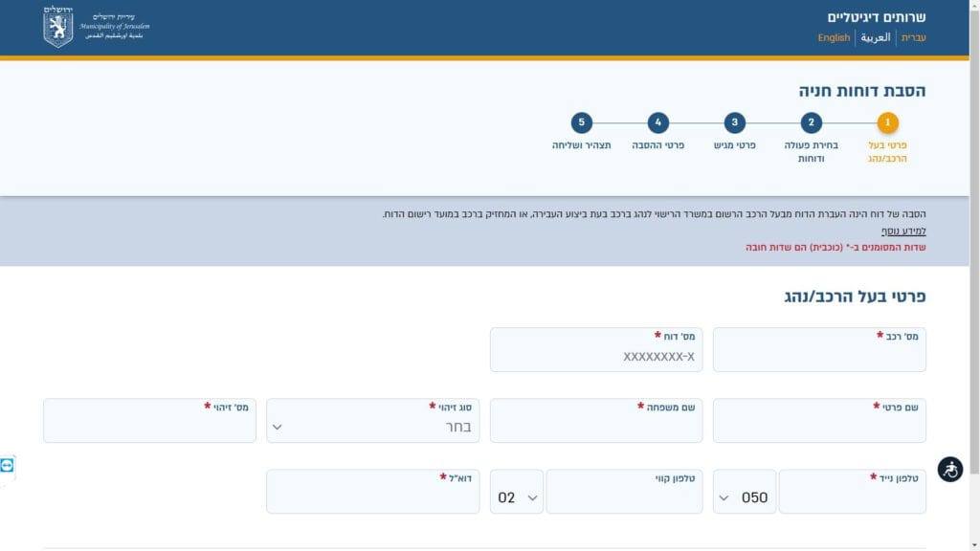The image size is (980, 551).
Task: Select step 5 circle תצהיר ושליחה
Action: 581,122
